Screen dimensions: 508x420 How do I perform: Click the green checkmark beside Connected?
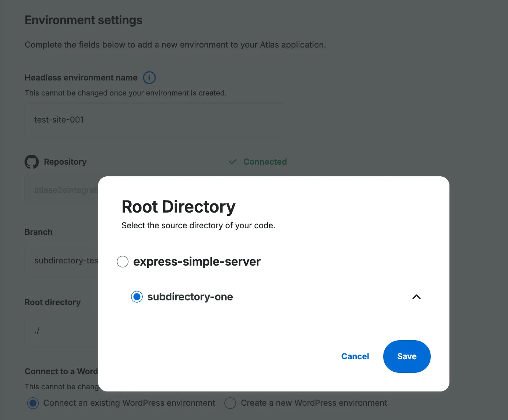(232, 162)
